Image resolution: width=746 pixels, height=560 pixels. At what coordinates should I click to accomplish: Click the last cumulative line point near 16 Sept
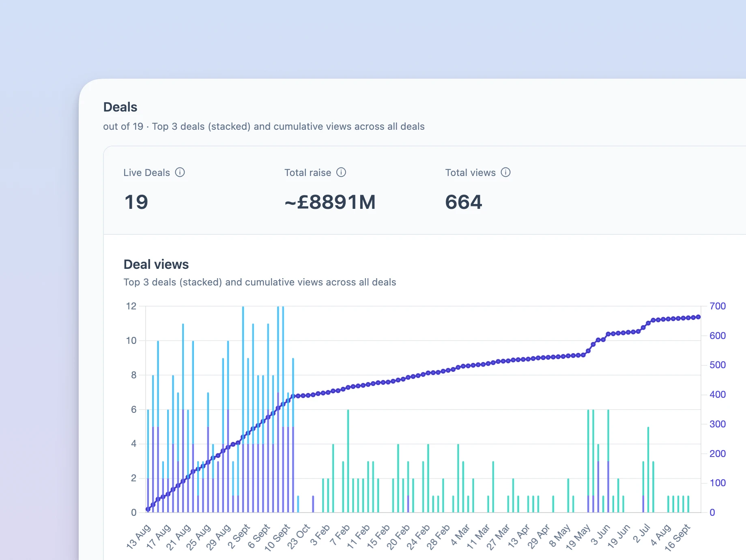point(698,317)
